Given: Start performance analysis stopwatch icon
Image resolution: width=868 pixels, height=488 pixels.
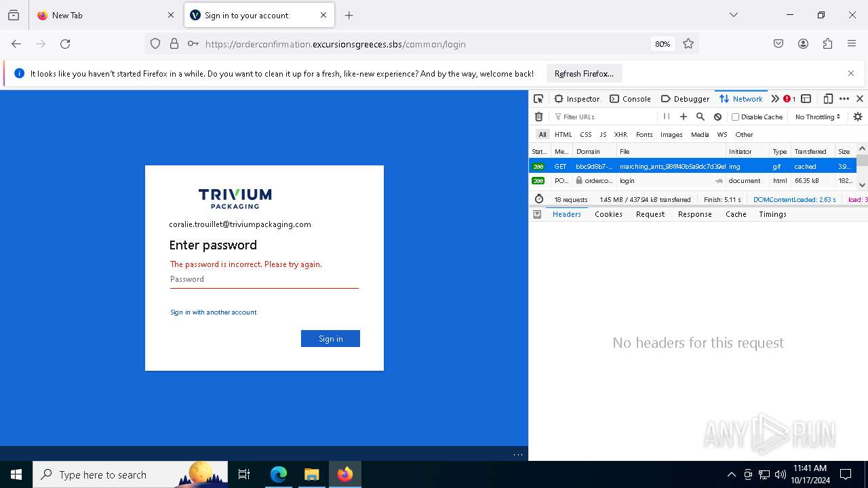Looking at the screenshot, I should [539, 199].
